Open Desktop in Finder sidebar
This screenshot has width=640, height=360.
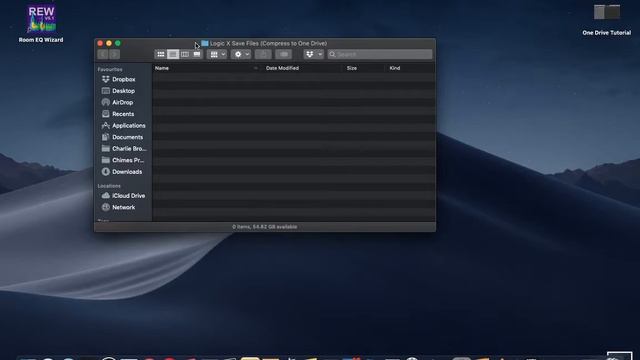[123, 91]
